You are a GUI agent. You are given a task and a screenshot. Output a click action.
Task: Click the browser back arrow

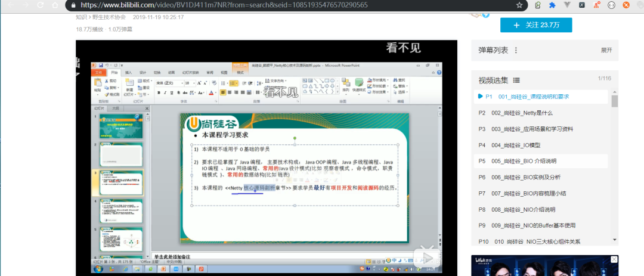(11, 5)
